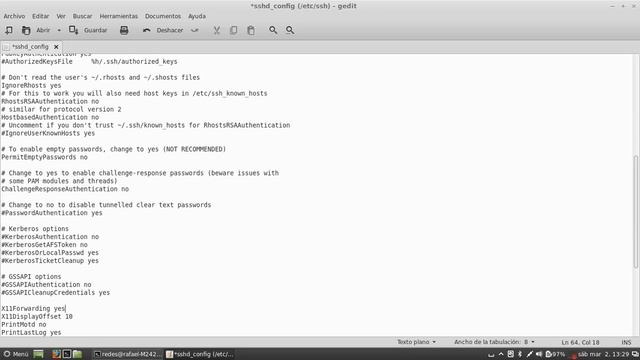The height and width of the screenshot is (360, 640).
Task: Click the find and replace magnifier icon
Action: point(290,30)
